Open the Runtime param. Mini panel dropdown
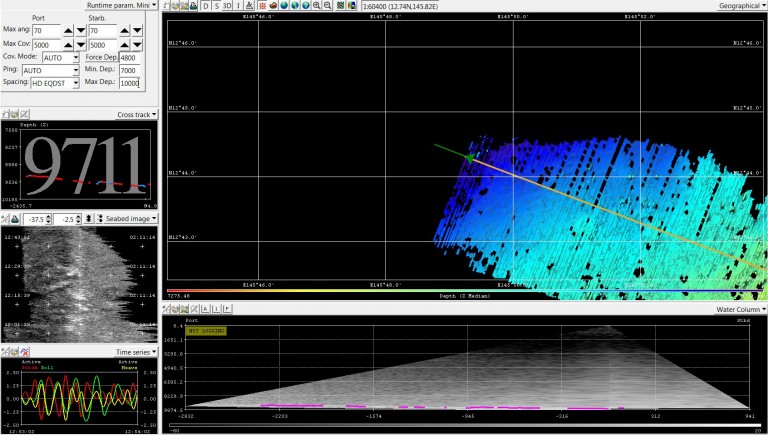 [121, 5]
